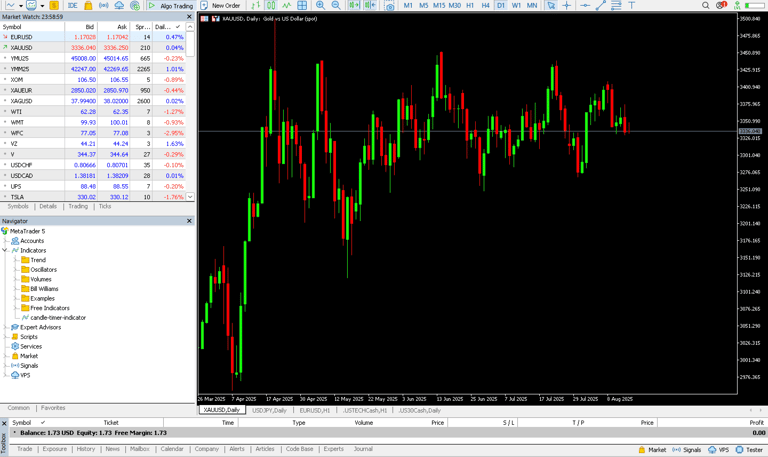Select the cursor arrow tool

pyautogui.click(x=551, y=5)
